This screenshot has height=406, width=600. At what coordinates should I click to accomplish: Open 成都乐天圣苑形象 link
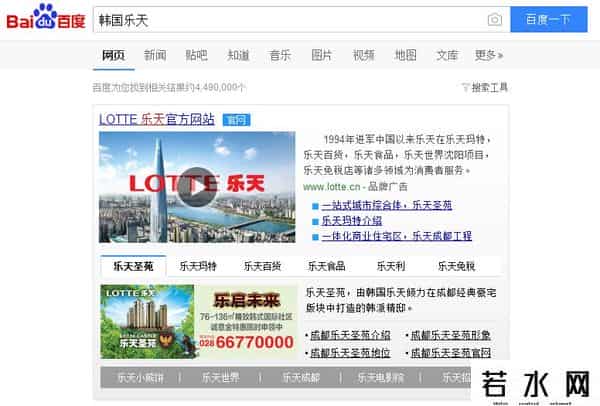[450, 336]
